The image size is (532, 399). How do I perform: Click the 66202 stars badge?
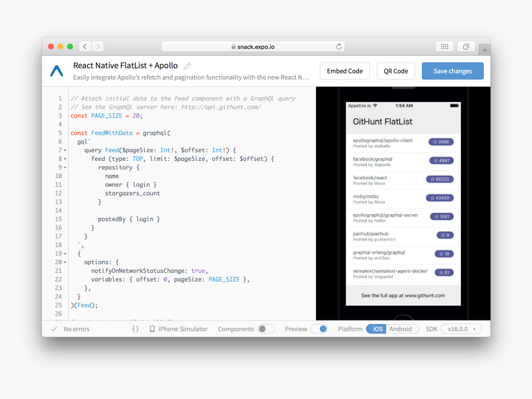click(x=440, y=179)
